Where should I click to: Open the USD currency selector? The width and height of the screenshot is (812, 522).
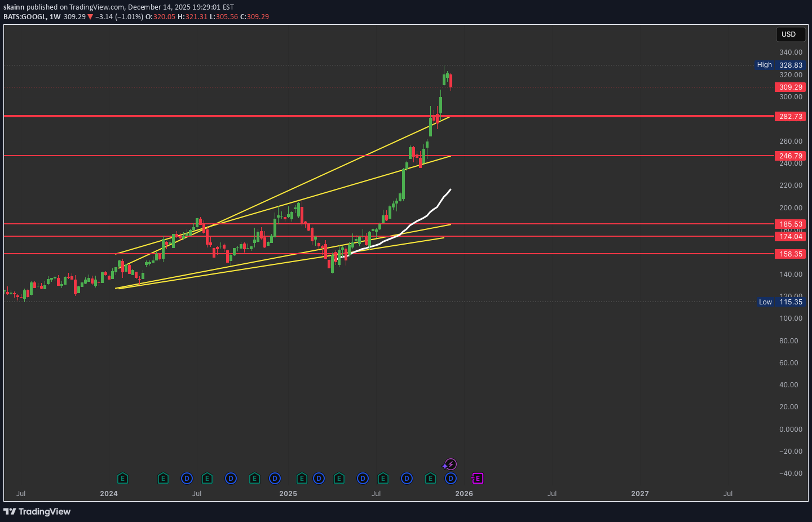(x=788, y=34)
